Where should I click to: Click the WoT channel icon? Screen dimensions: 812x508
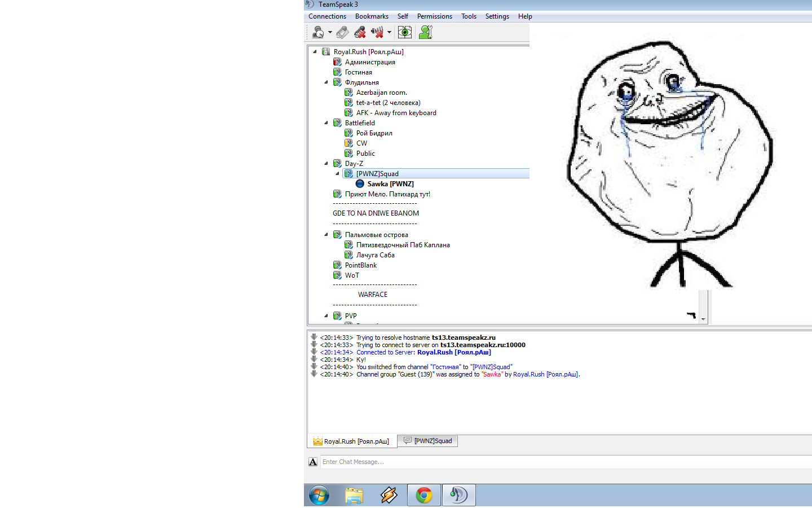(337, 275)
